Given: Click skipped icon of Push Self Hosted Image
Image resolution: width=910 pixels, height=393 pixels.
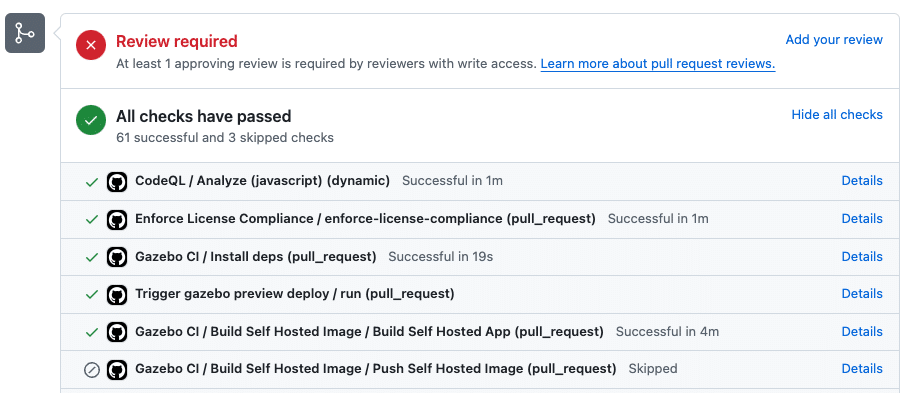Looking at the screenshot, I should (x=92, y=370).
